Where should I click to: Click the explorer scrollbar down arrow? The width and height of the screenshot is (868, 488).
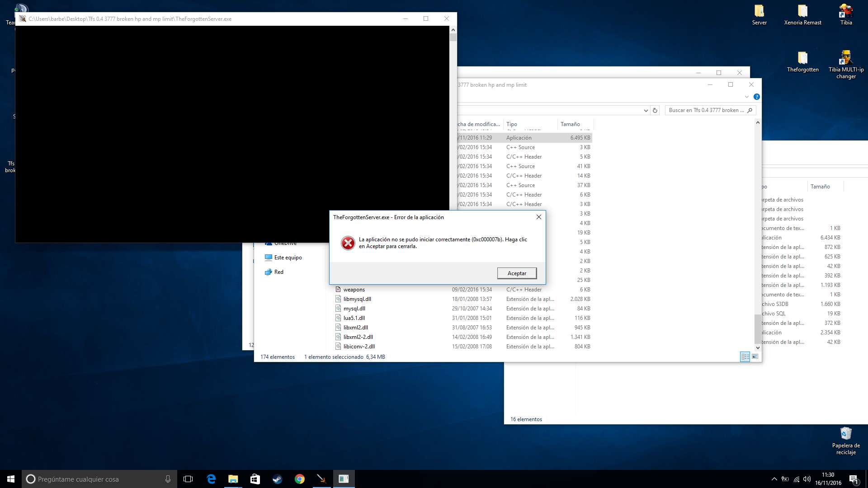pos(758,347)
